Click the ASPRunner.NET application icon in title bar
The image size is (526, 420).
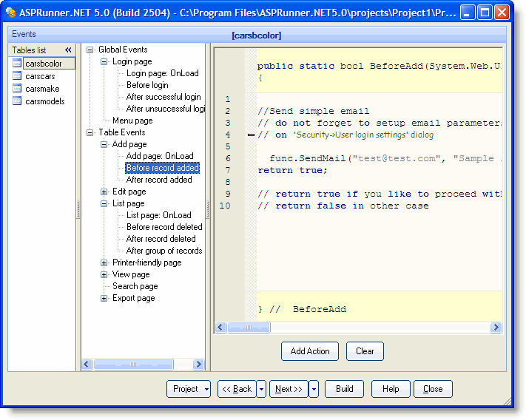pos(10,13)
